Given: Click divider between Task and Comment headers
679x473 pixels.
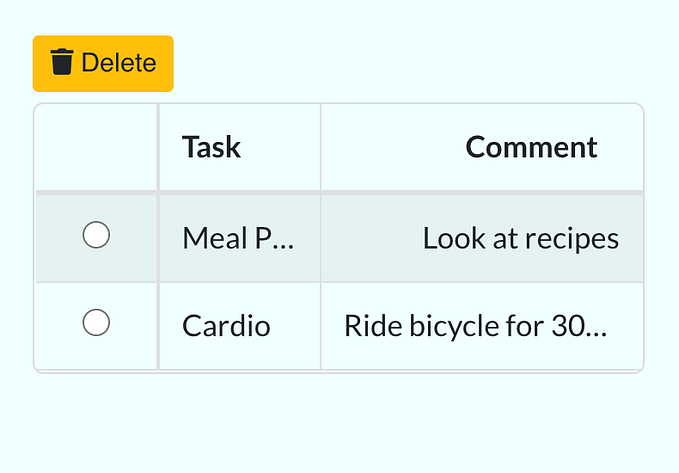Looking at the screenshot, I should click(321, 147).
